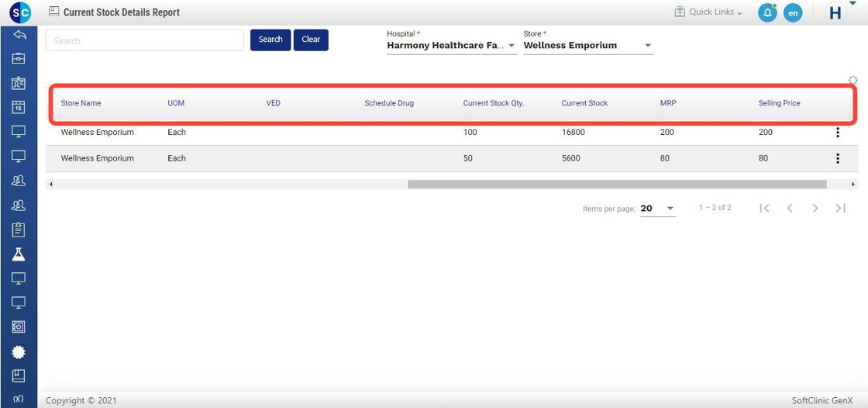Go to next page of results
Viewport: 868px width, 408px height.
coord(815,209)
